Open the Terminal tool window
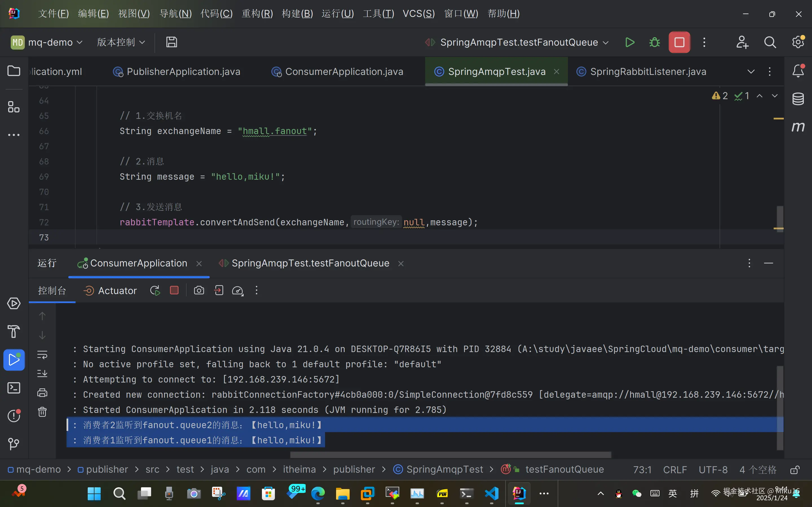 tap(14, 388)
